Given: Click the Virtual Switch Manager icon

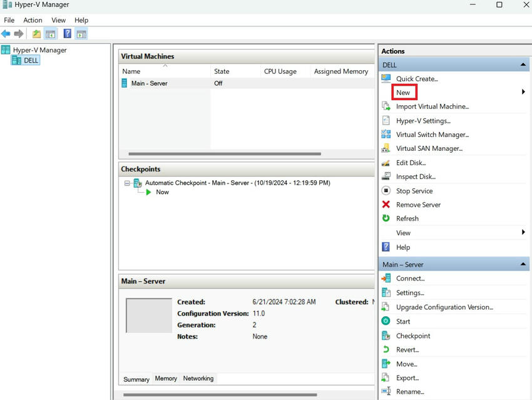Looking at the screenshot, I should tap(386, 135).
